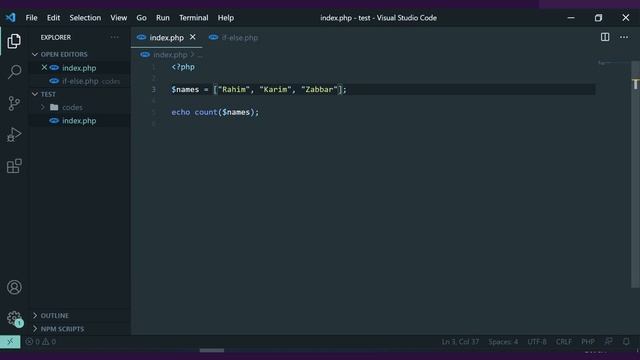Click index.php in the breadcrumb bar
Image resolution: width=640 pixels, height=360 pixels.
[x=170, y=55]
